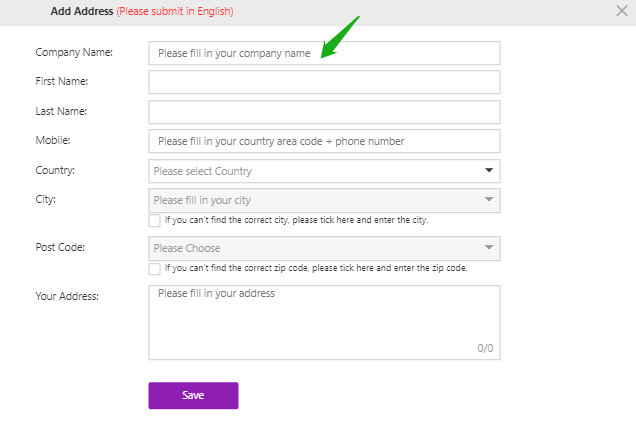Click the 0/0 character counter

(485, 348)
